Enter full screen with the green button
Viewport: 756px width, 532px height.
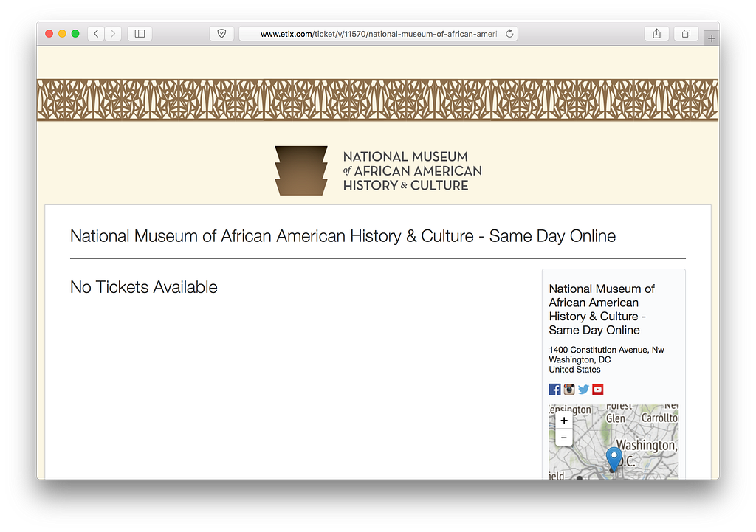pos(75,33)
